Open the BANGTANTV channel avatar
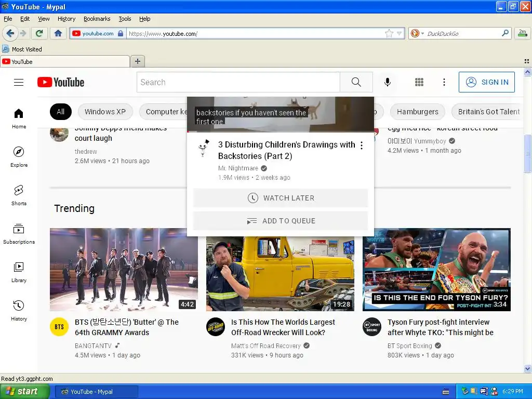The image size is (532, 399). (x=59, y=327)
